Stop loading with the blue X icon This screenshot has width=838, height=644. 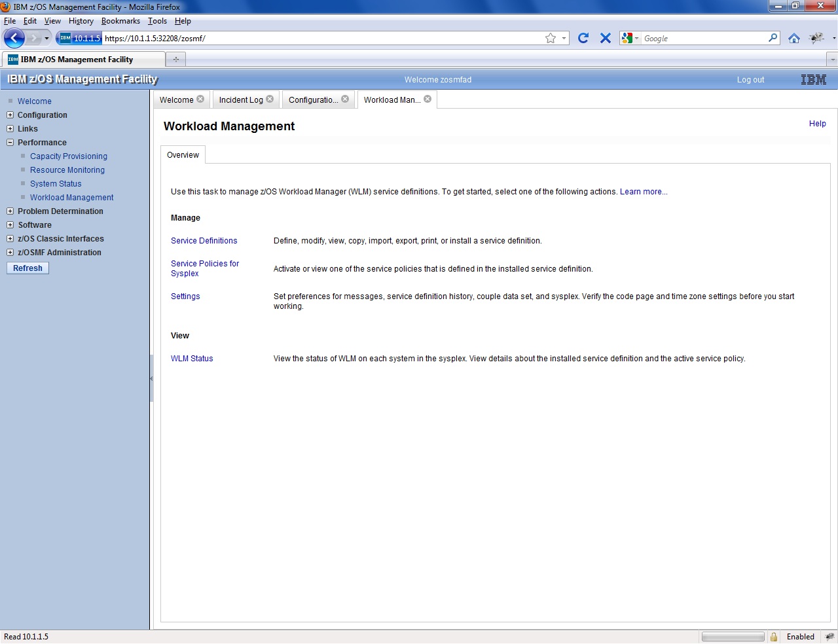[x=606, y=38]
